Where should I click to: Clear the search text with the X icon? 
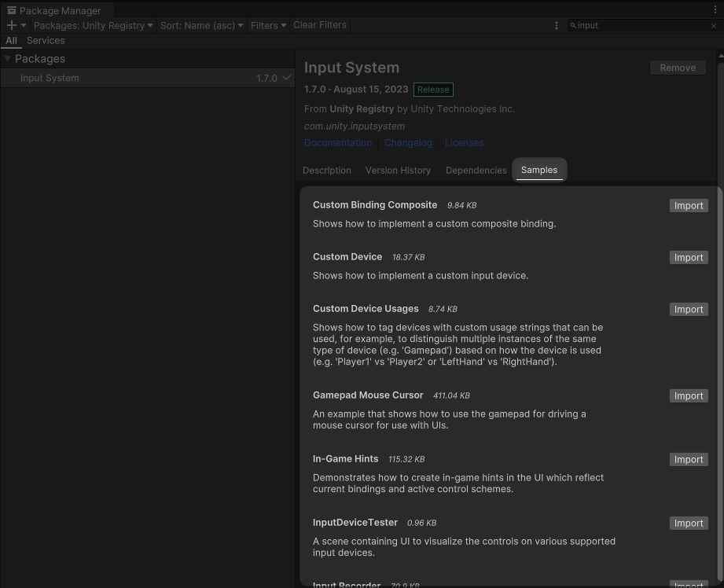coord(714,26)
